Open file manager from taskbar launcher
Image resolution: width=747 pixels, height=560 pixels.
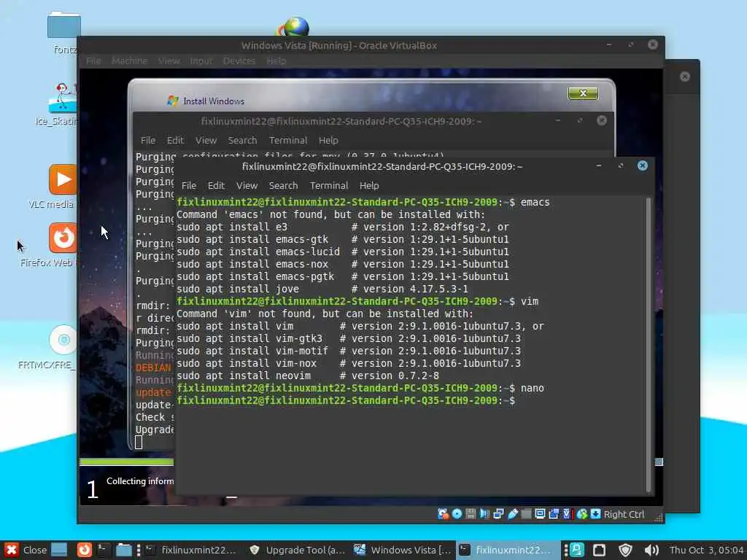(x=124, y=550)
